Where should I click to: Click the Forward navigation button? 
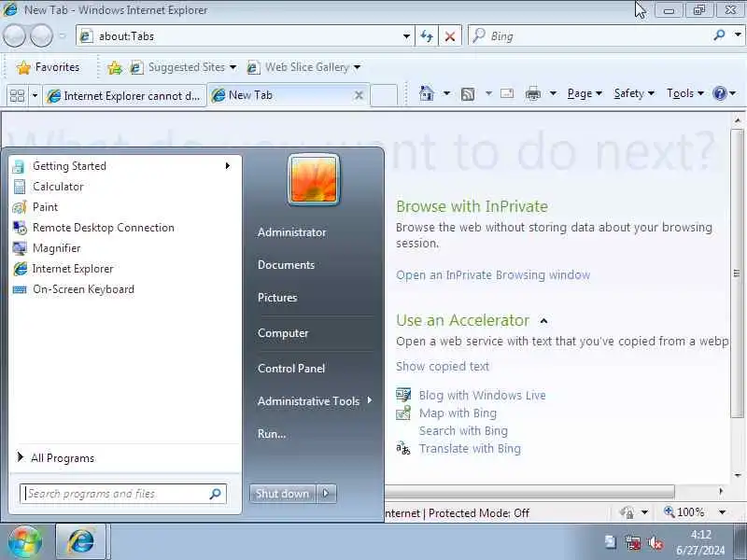42,36
